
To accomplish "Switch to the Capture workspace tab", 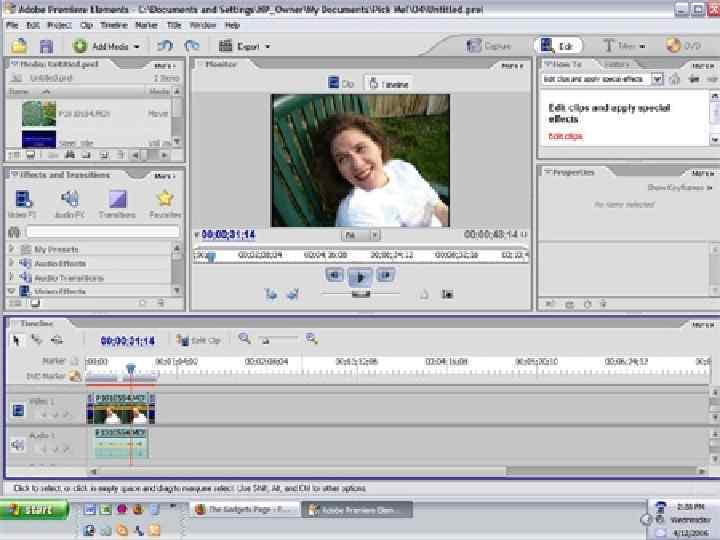I will [490, 46].
